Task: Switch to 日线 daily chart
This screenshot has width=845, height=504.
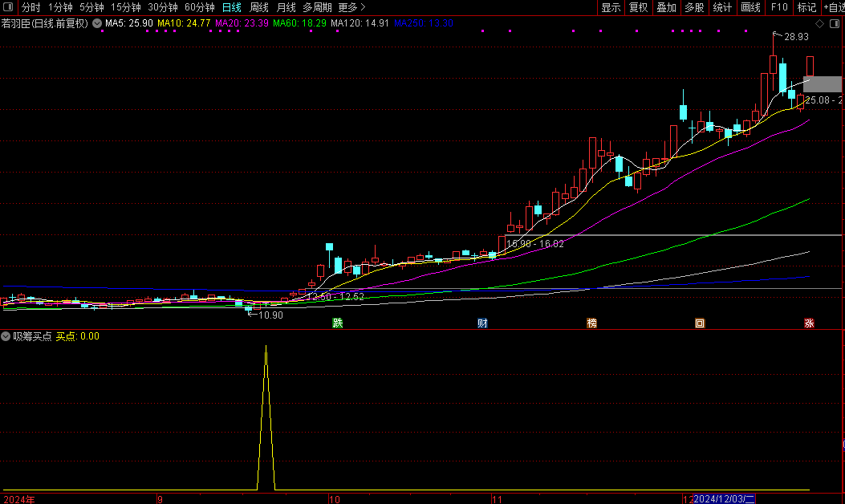Action: (x=232, y=7)
